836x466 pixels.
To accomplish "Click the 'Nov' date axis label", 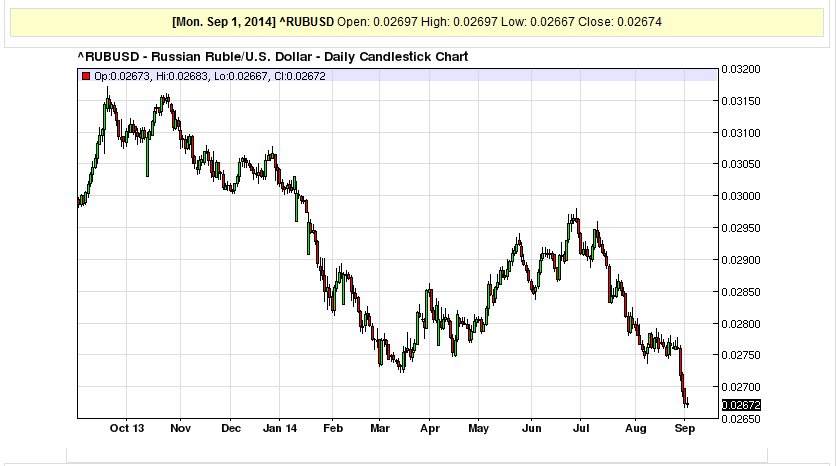I will [x=180, y=428].
